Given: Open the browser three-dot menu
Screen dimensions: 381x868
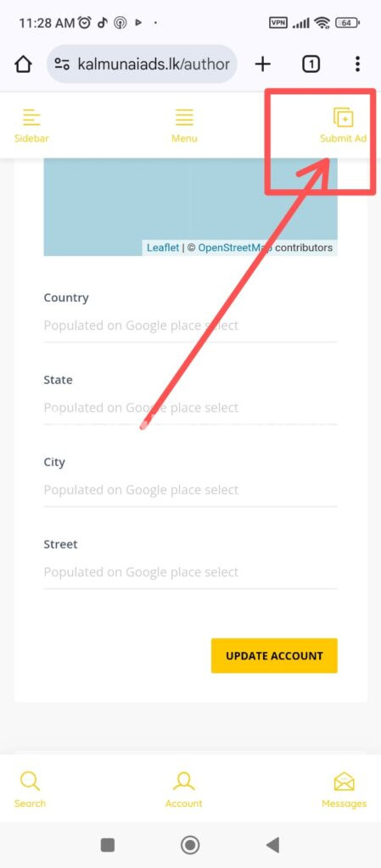Looking at the screenshot, I should [x=357, y=64].
